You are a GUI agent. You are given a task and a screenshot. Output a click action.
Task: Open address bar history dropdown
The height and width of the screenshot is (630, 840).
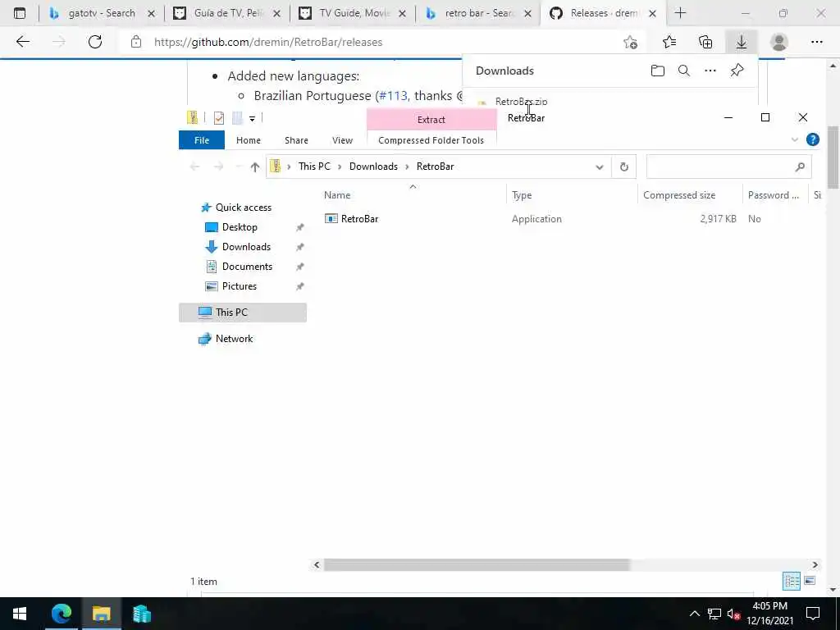click(x=600, y=167)
